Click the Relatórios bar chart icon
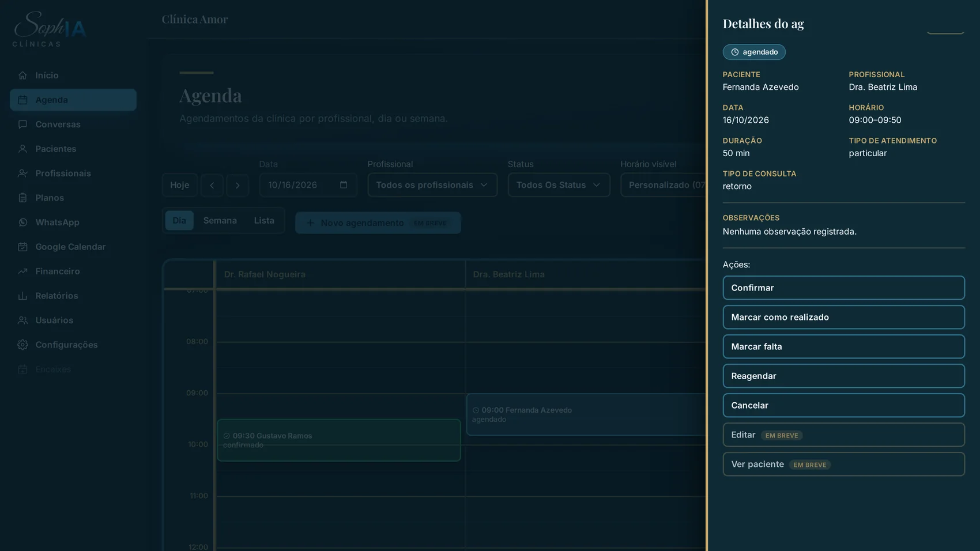This screenshot has height=551, width=980. tap(22, 296)
